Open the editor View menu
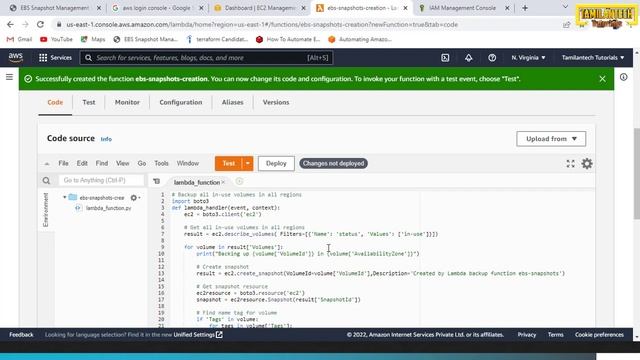Screen dimensions: 640x360 point(122,163)
